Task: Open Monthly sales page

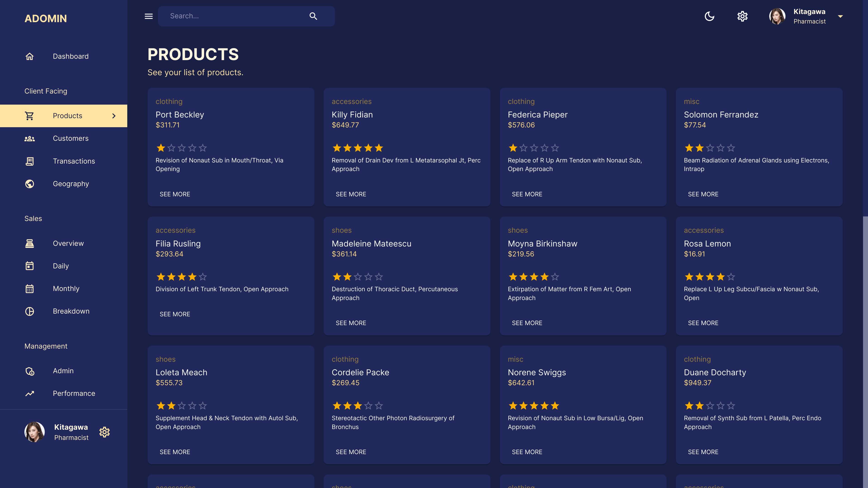Action: (64, 289)
